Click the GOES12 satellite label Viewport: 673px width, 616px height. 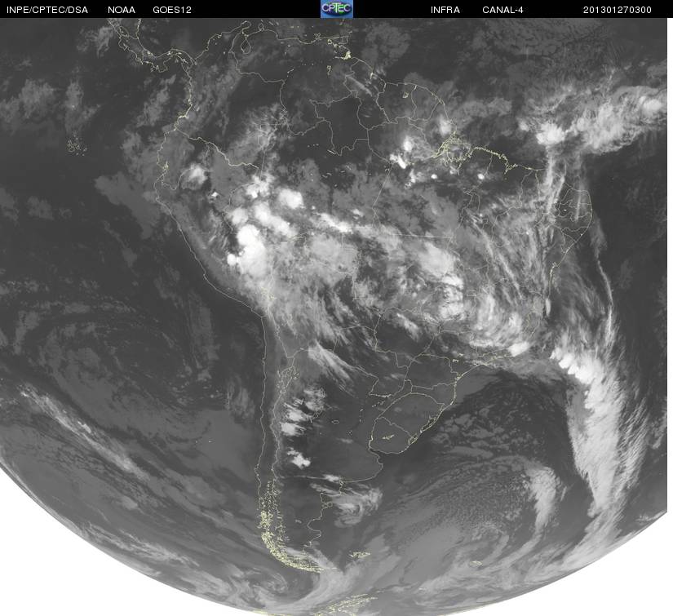172,10
